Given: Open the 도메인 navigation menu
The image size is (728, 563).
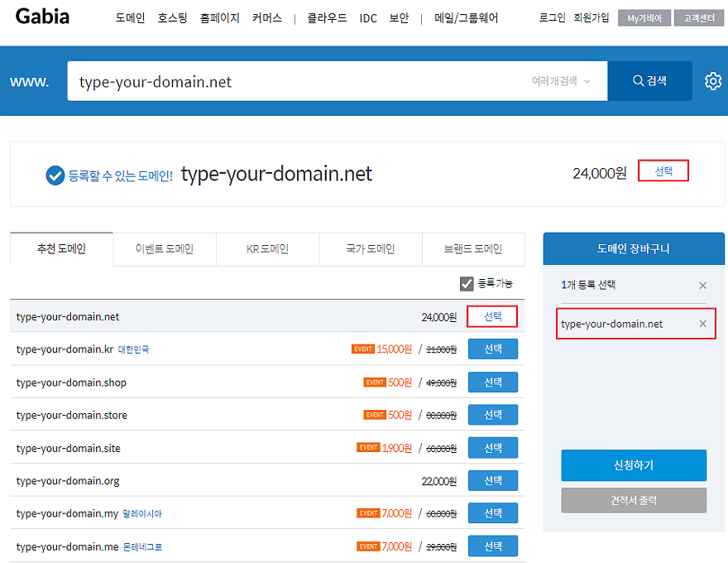Looking at the screenshot, I should tap(130, 18).
